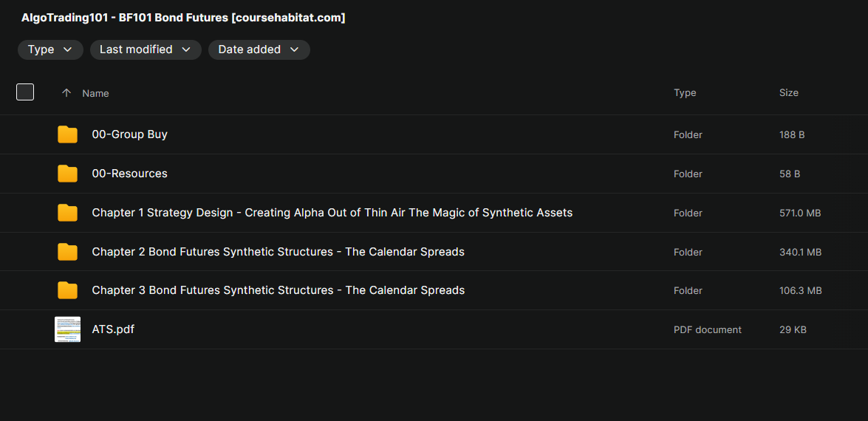This screenshot has height=421, width=868.
Task: Open the Last modified filter dropdown
Action: coord(146,49)
